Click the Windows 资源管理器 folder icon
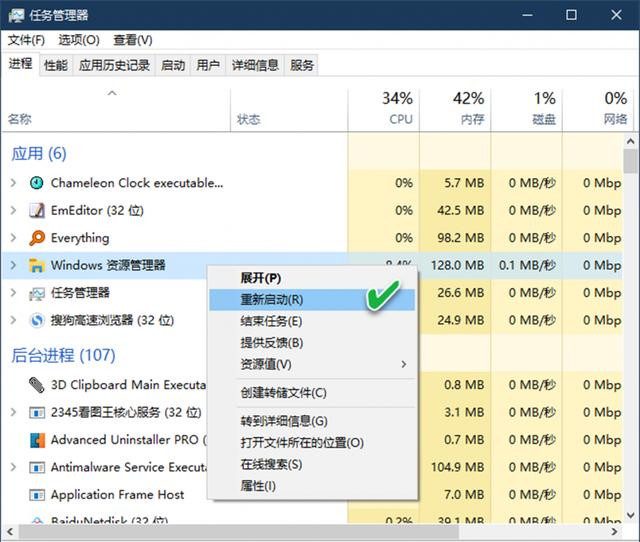Screen dimensions: 640x542 [37, 266]
